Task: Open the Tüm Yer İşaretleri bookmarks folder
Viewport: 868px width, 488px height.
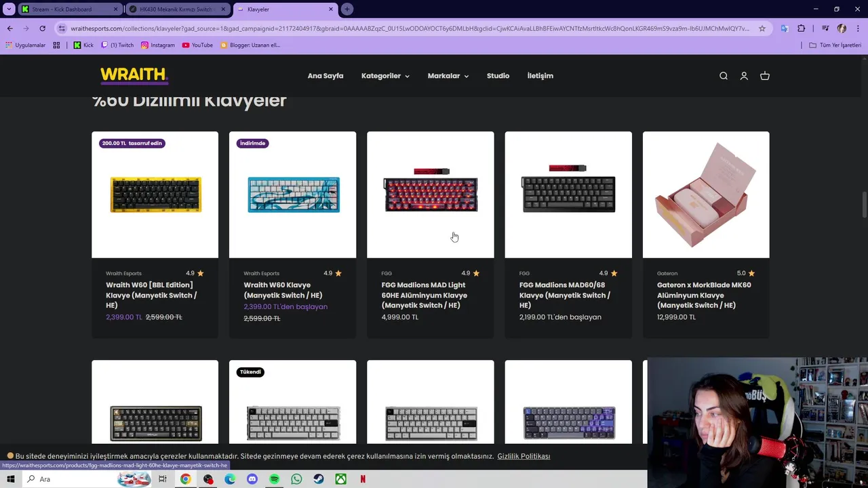Action: [x=835, y=45]
